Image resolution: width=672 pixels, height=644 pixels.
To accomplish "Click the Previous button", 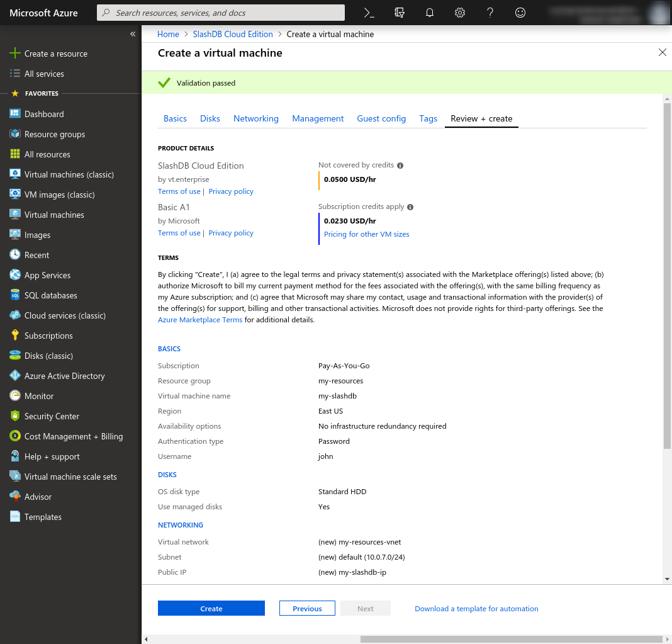I will 307,609.
